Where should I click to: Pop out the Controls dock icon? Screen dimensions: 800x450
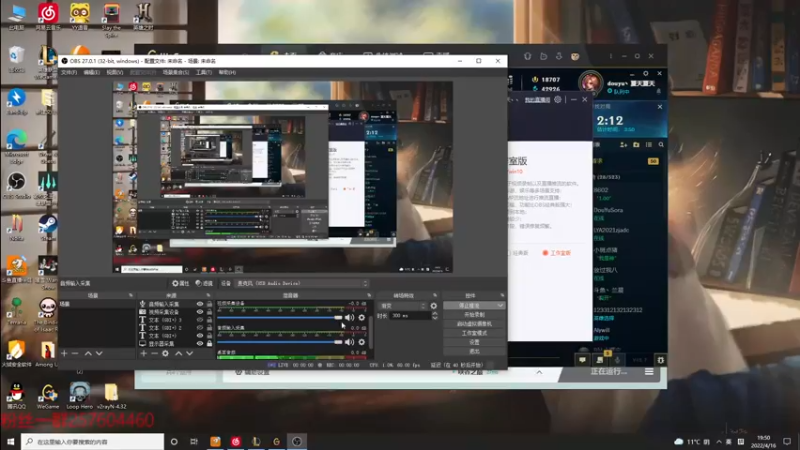[502, 295]
